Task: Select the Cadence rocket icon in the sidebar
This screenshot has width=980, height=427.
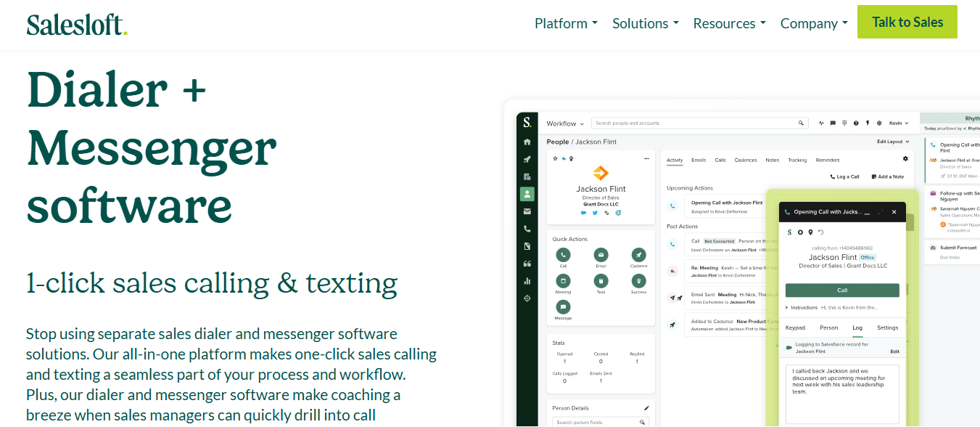Action: (527, 159)
